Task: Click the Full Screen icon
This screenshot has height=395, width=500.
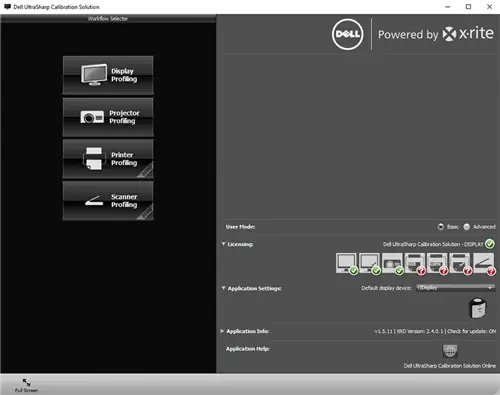Action: click(x=26, y=382)
